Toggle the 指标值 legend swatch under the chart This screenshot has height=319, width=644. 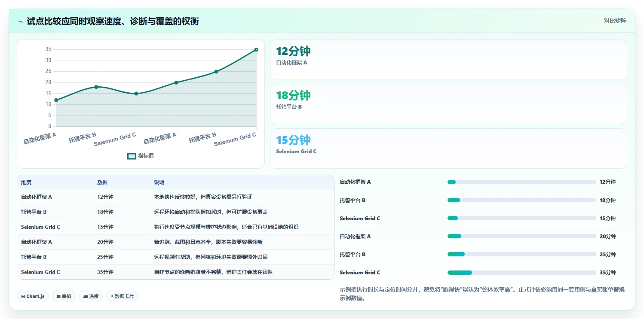[x=132, y=156]
